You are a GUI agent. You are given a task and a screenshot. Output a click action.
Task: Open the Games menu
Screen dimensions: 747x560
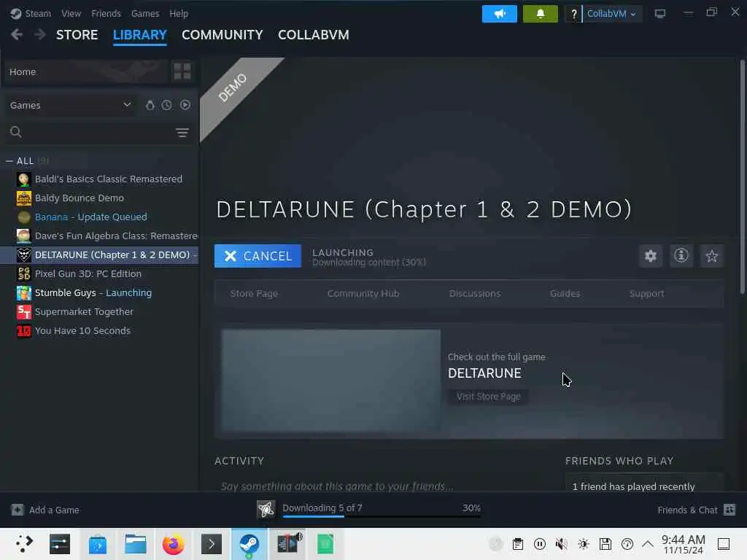(145, 13)
